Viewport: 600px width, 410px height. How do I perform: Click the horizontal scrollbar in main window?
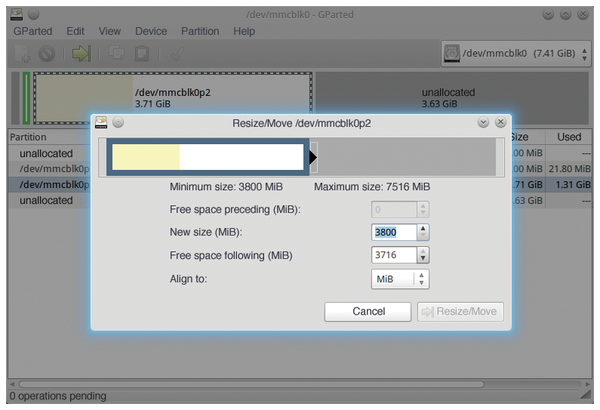251,384
